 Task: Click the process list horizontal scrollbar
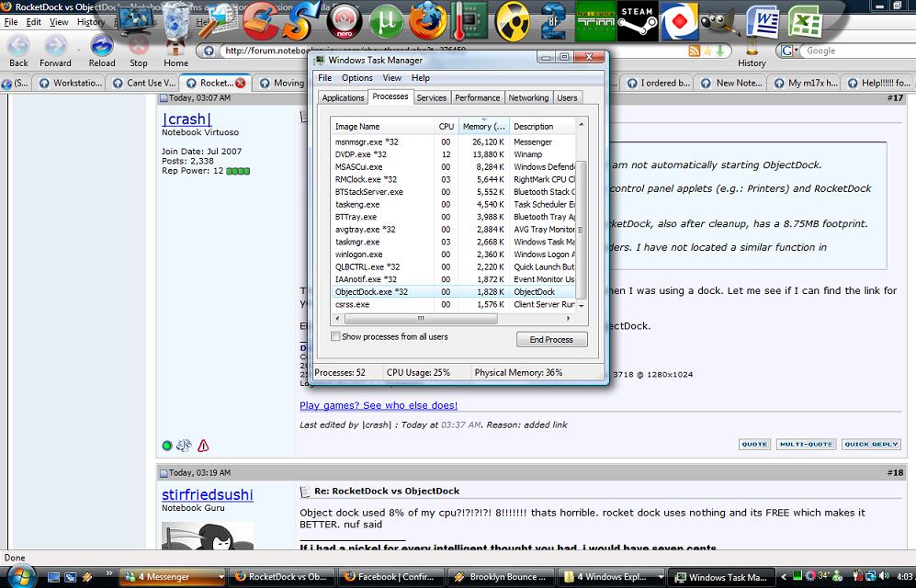click(x=421, y=318)
